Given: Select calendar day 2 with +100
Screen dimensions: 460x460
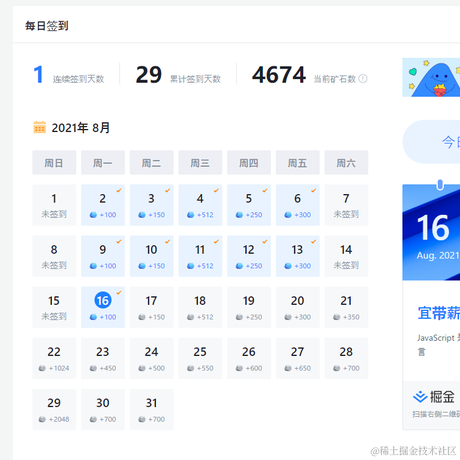Looking at the screenshot, I should (x=103, y=205).
